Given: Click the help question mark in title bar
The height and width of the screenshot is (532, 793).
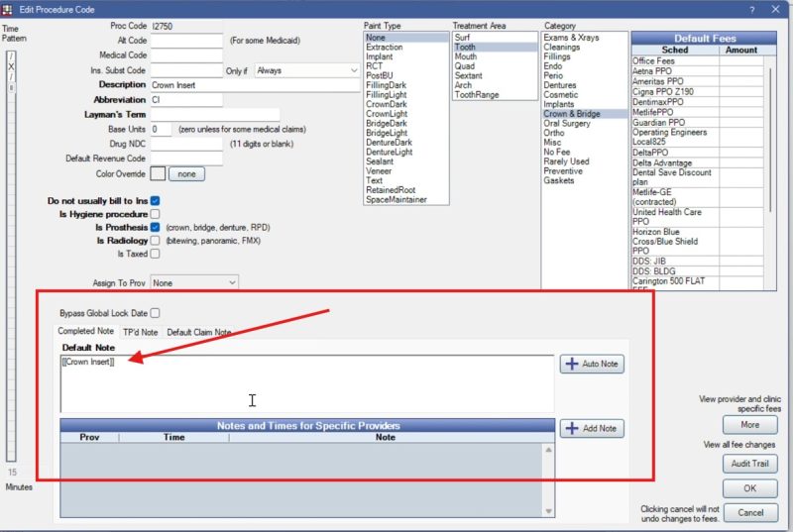Looking at the screenshot, I should [x=752, y=10].
